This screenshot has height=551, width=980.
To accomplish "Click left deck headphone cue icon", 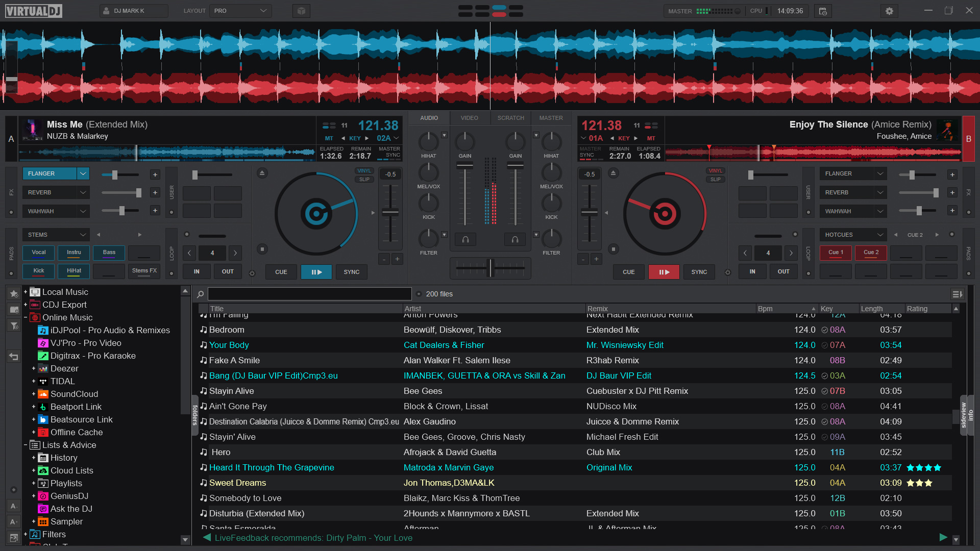I will [465, 239].
